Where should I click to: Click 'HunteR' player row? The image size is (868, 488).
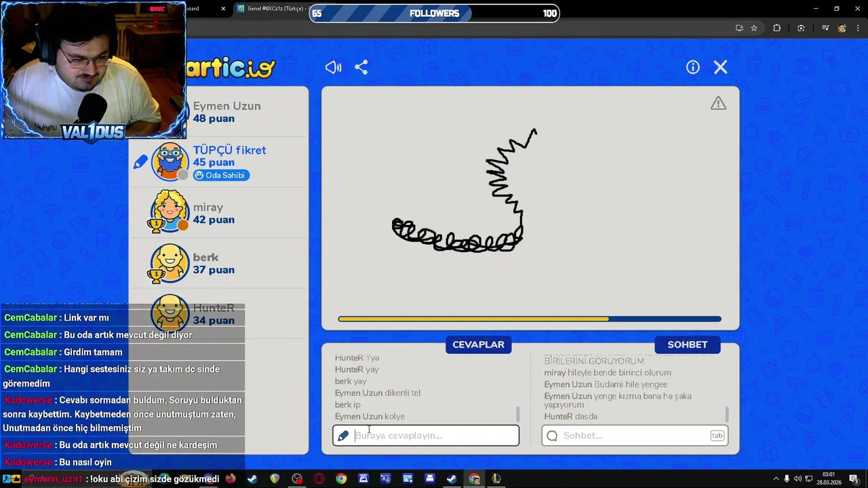(x=218, y=314)
